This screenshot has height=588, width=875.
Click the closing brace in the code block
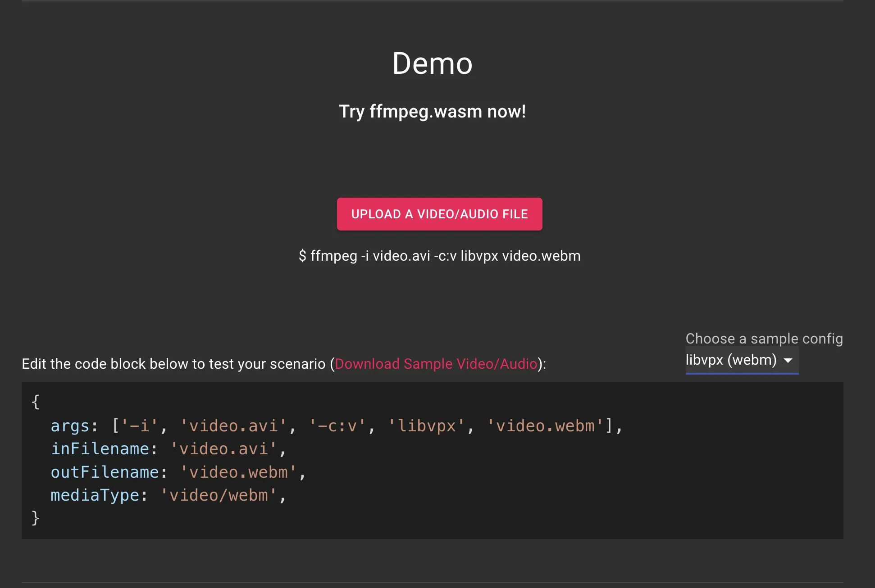(x=35, y=518)
